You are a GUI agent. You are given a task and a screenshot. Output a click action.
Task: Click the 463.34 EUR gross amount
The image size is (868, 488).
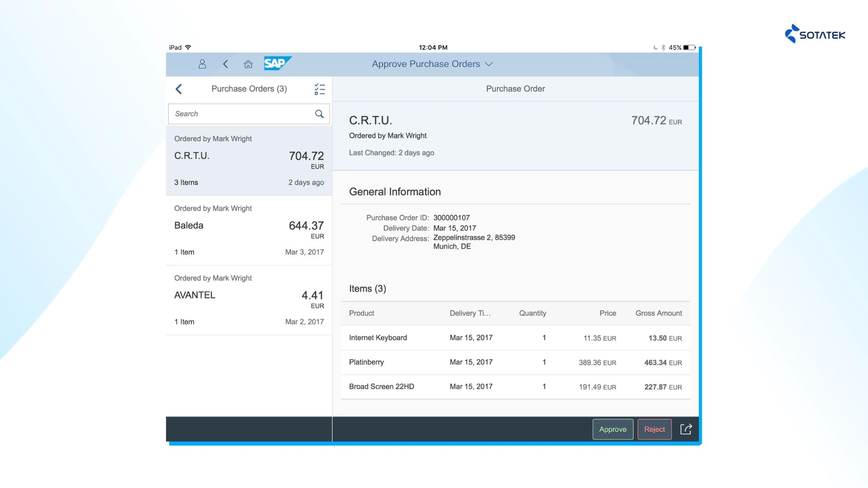click(663, 362)
